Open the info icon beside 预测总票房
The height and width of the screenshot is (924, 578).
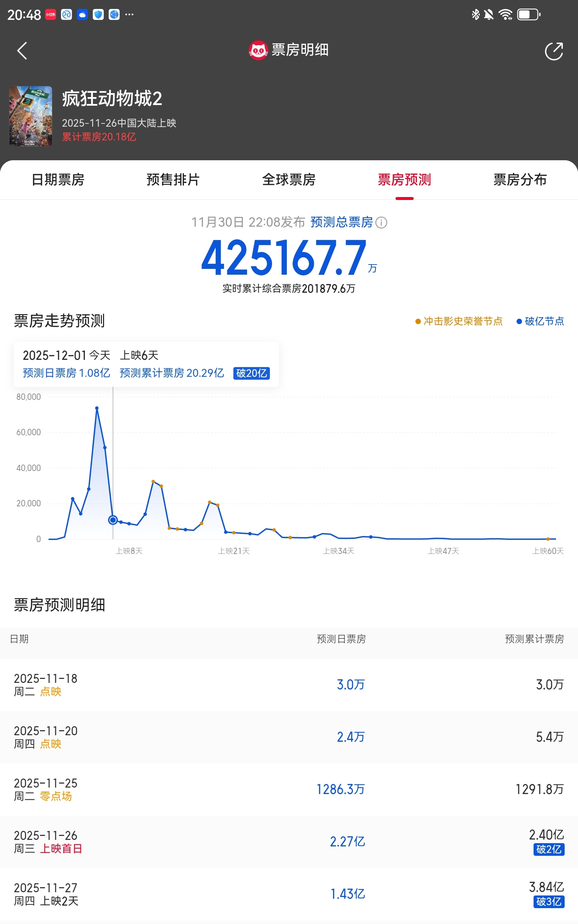(x=381, y=222)
